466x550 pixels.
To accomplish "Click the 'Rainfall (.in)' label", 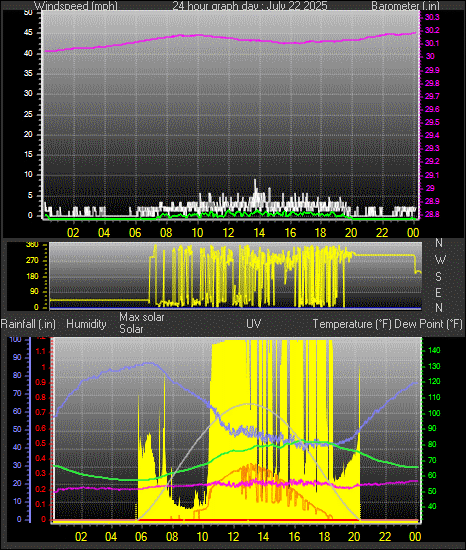I will pos(28,324).
